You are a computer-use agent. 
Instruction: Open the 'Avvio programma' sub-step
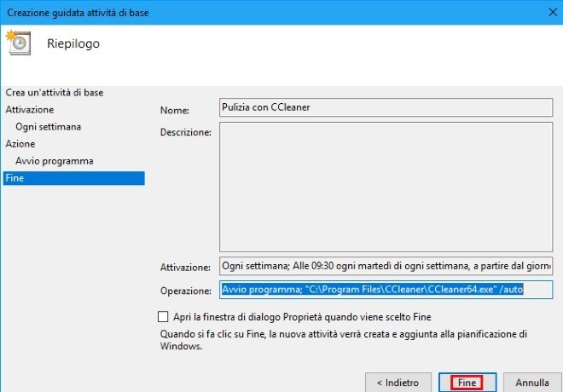(x=55, y=161)
